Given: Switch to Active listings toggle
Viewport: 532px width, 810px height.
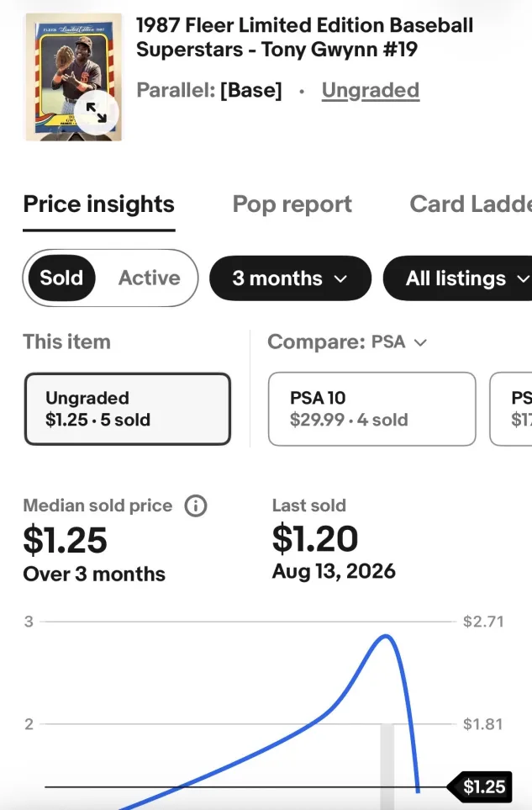Looking at the screenshot, I should tap(149, 278).
